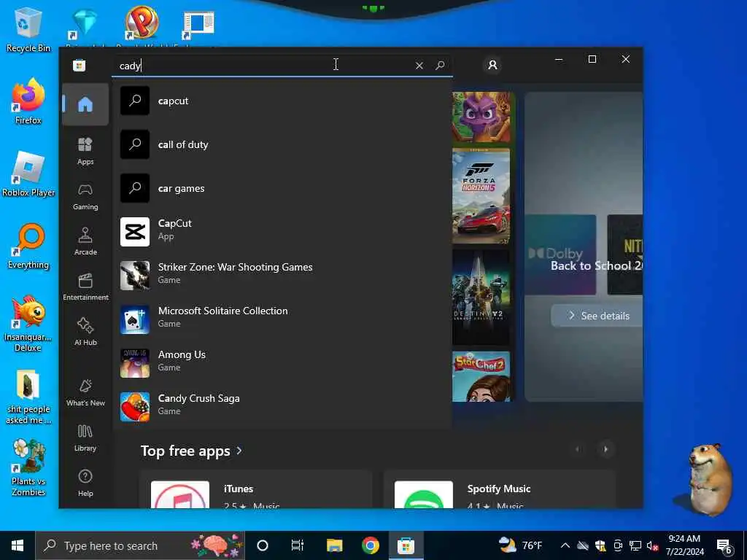Screen dimensions: 747x560
Task: Open the Spotify Music app card
Action: pos(499,489)
